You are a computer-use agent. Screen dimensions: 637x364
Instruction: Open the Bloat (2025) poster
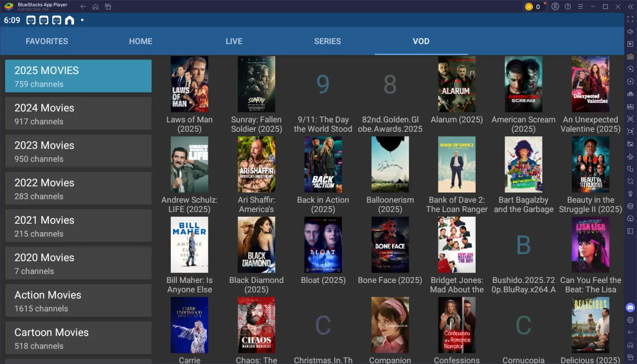(x=323, y=245)
